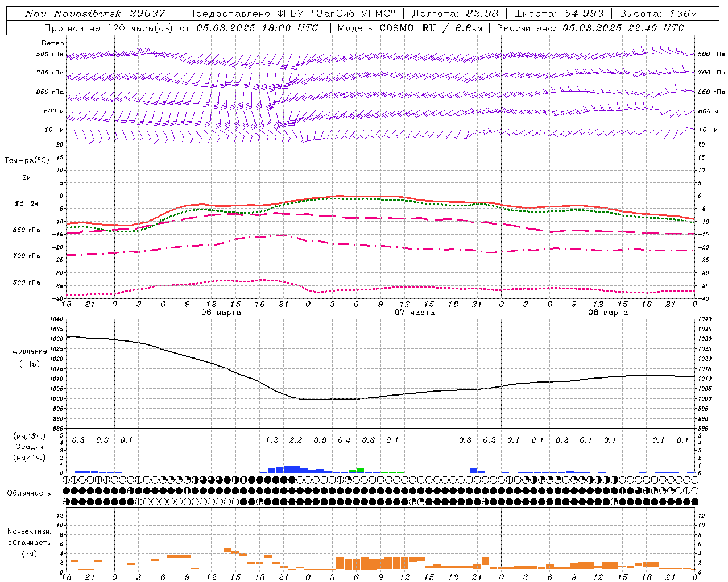Click the 500 гПа temperature legend entry

(x=27, y=282)
